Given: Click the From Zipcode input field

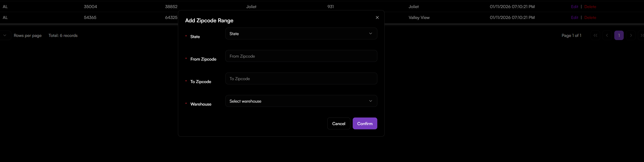Looking at the screenshot, I should click(x=301, y=56).
